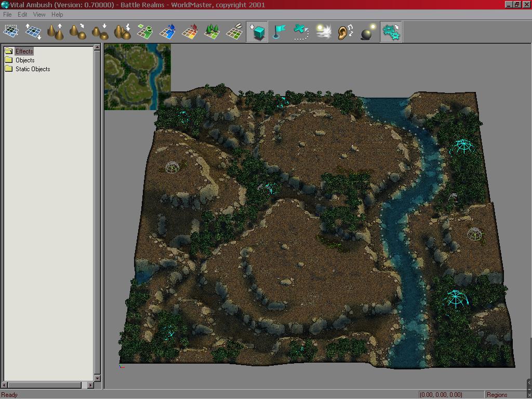Viewport: 532px width, 399px height.
Task: Toggle the teal gears options tool
Action: [391, 32]
